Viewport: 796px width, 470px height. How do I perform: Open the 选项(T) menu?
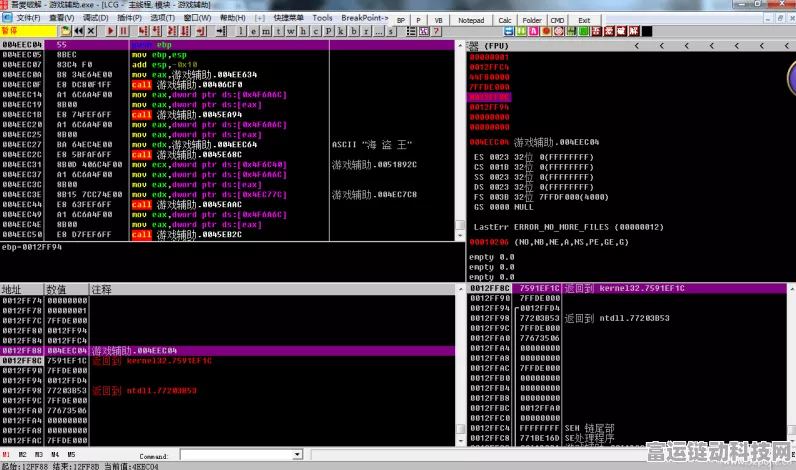tap(162, 18)
